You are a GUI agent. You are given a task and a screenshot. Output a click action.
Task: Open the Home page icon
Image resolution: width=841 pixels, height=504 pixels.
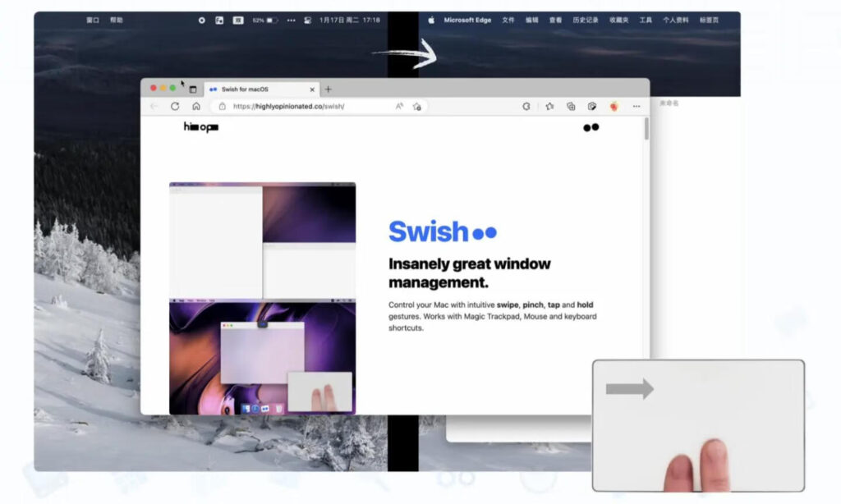pyautogui.click(x=195, y=107)
